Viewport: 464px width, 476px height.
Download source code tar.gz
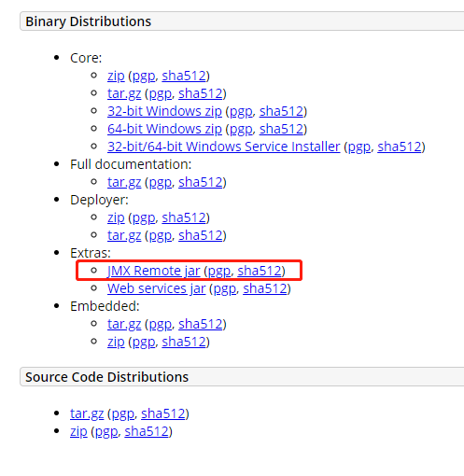coord(87,413)
